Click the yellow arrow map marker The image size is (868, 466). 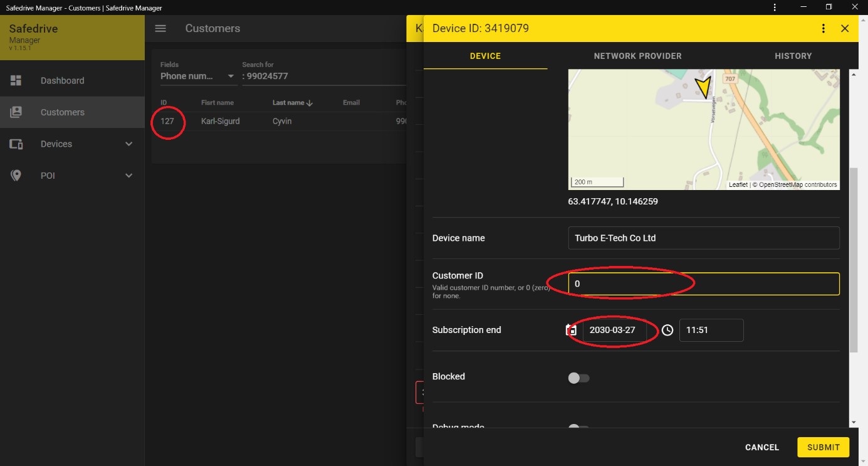tap(704, 87)
